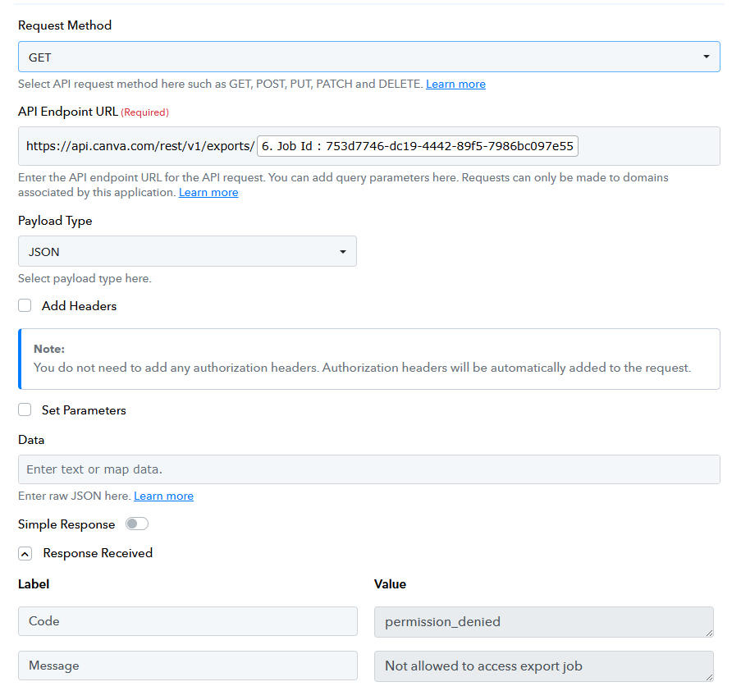Click the permission_denied field resize handle
Screen dimensions: 741x700
tap(709, 633)
